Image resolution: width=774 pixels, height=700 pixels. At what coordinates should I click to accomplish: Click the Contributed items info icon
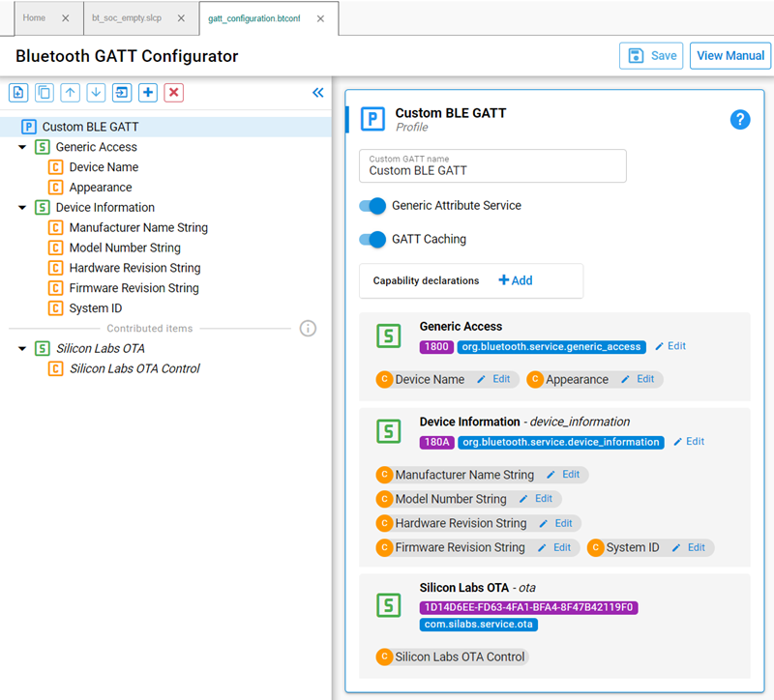pos(308,329)
